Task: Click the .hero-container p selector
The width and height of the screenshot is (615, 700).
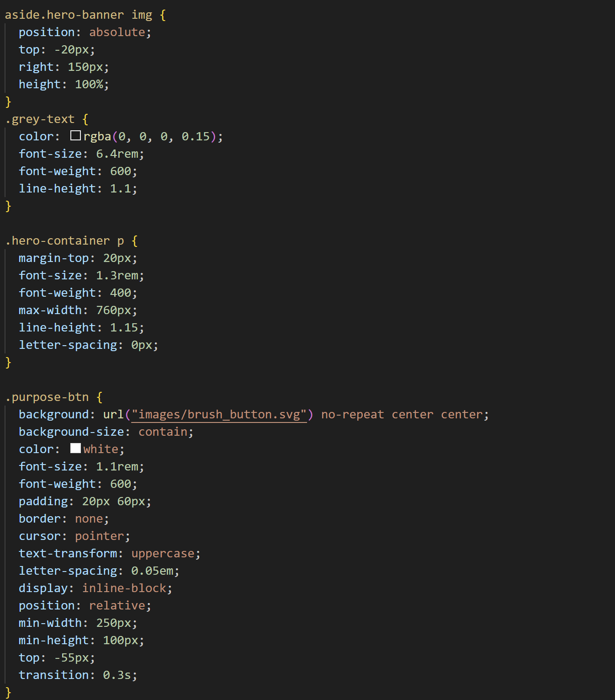Action: (64, 241)
